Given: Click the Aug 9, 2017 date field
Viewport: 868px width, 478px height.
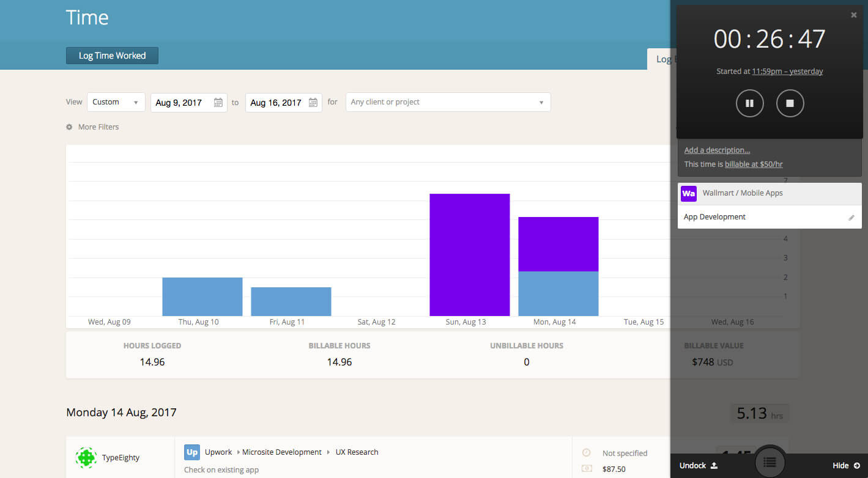Looking at the screenshot, I should (x=189, y=102).
